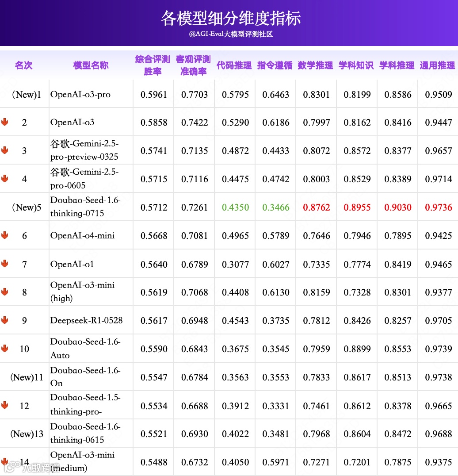Screen dimensions: 458x476
Task: Select Doubao-Seed-1.5-thinking-pro- model name
Action: (85, 405)
